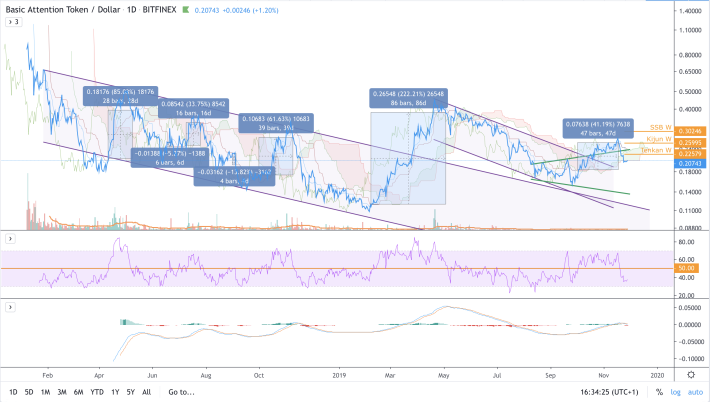Switch range to 3M
The image size is (710, 402).
62,393
